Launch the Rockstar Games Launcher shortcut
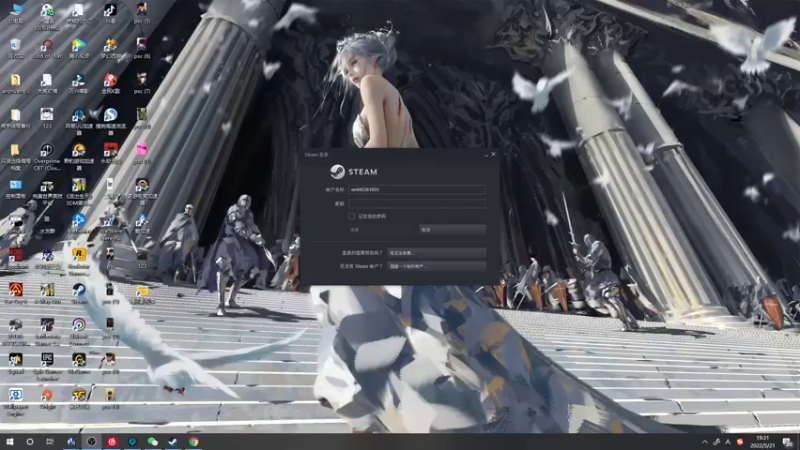Viewport: 800px width, 450px height. (x=79, y=261)
